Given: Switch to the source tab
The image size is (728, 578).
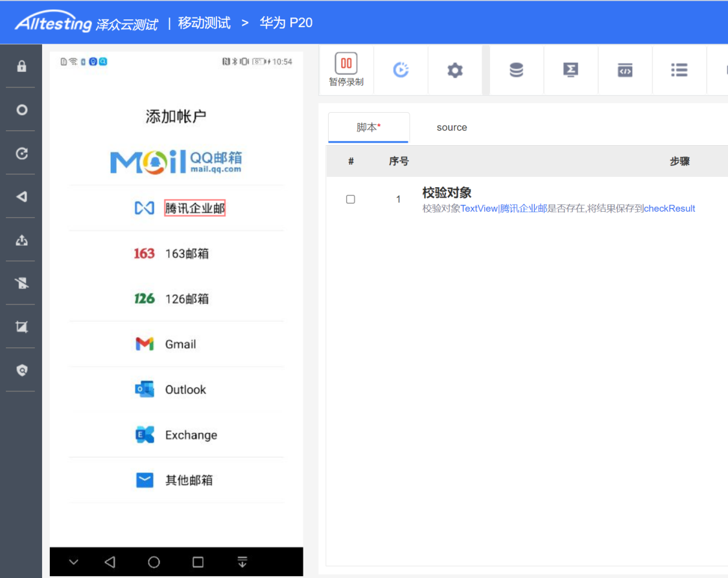Looking at the screenshot, I should (x=452, y=128).
